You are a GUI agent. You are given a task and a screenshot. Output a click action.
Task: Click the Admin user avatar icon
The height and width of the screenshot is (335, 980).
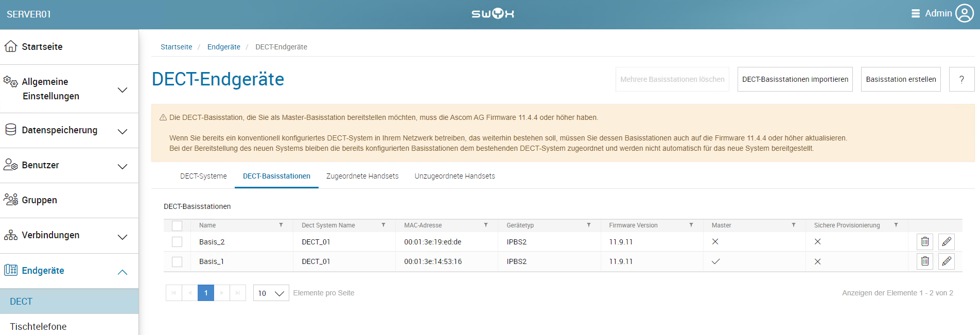pyautogui.click(x=965, y=14)
